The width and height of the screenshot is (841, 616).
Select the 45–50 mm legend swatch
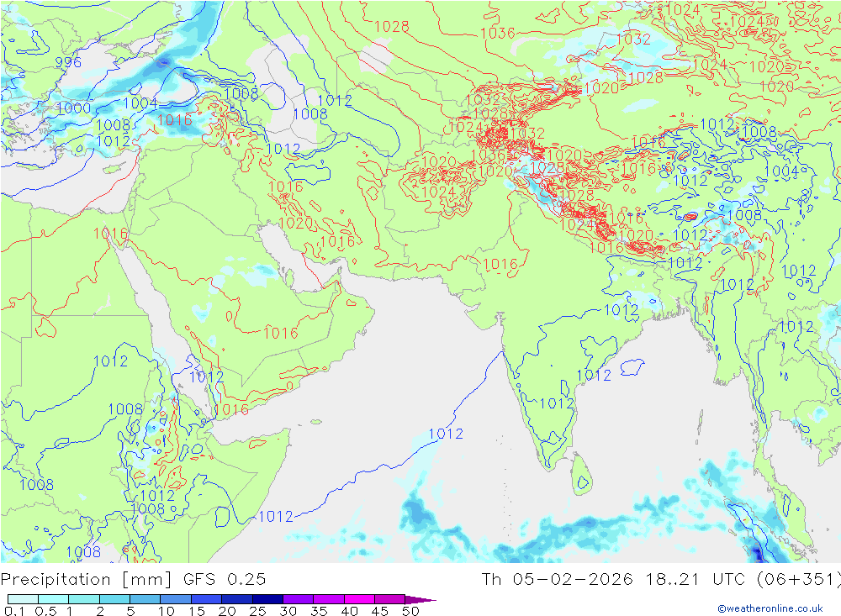390,599
